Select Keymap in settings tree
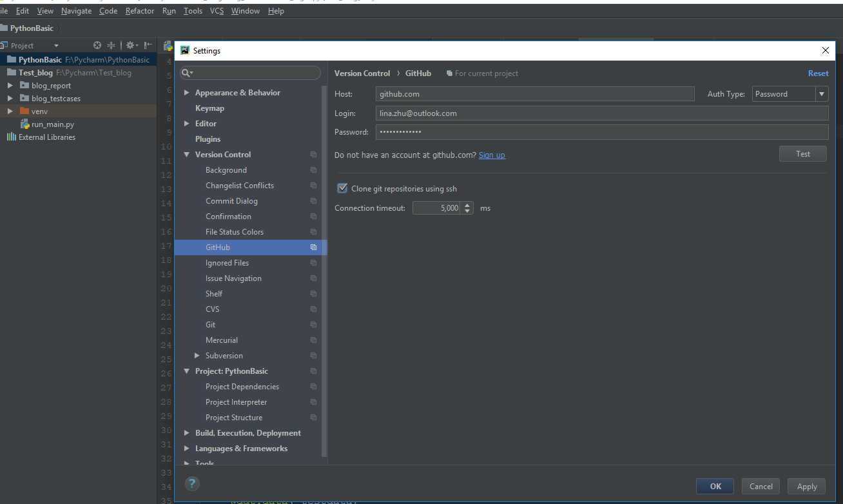Viewport: 843px width, 504px height. click(209, 108)
